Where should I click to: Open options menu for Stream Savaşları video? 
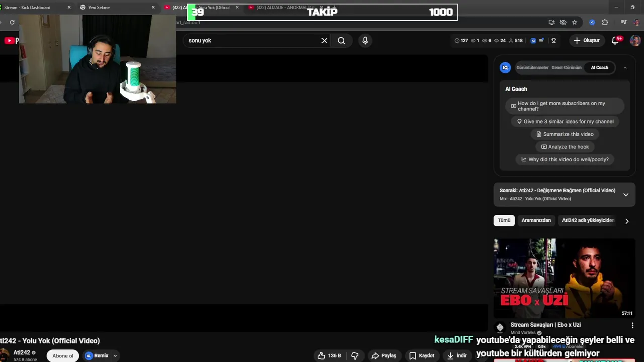coord(632,325)
